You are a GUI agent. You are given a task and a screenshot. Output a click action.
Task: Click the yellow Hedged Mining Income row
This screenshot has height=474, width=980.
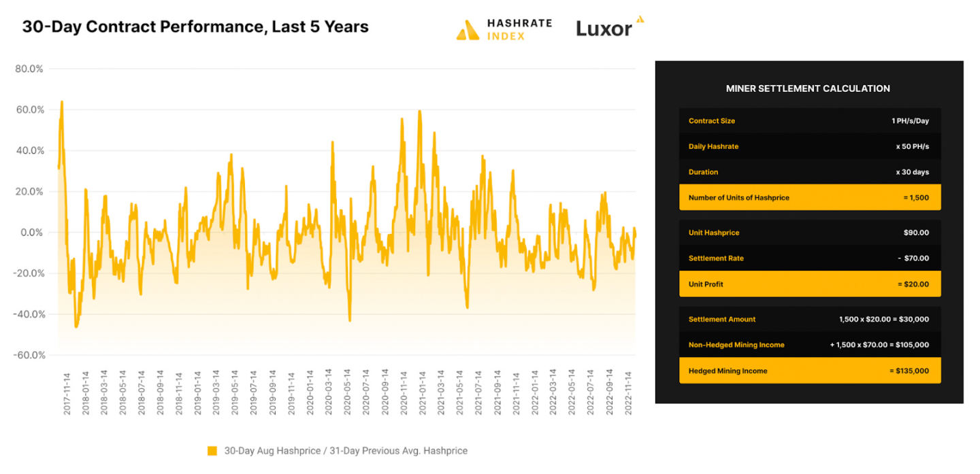click(810, 371)
